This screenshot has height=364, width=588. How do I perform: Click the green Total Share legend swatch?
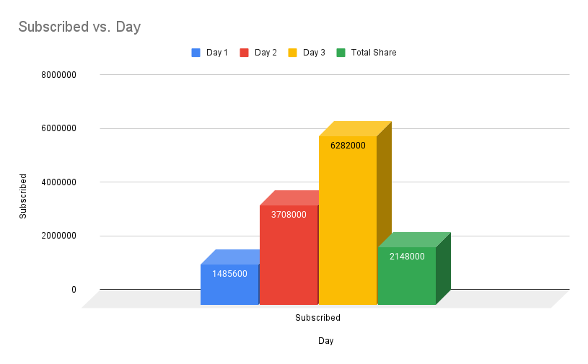(x=341, y=53)
